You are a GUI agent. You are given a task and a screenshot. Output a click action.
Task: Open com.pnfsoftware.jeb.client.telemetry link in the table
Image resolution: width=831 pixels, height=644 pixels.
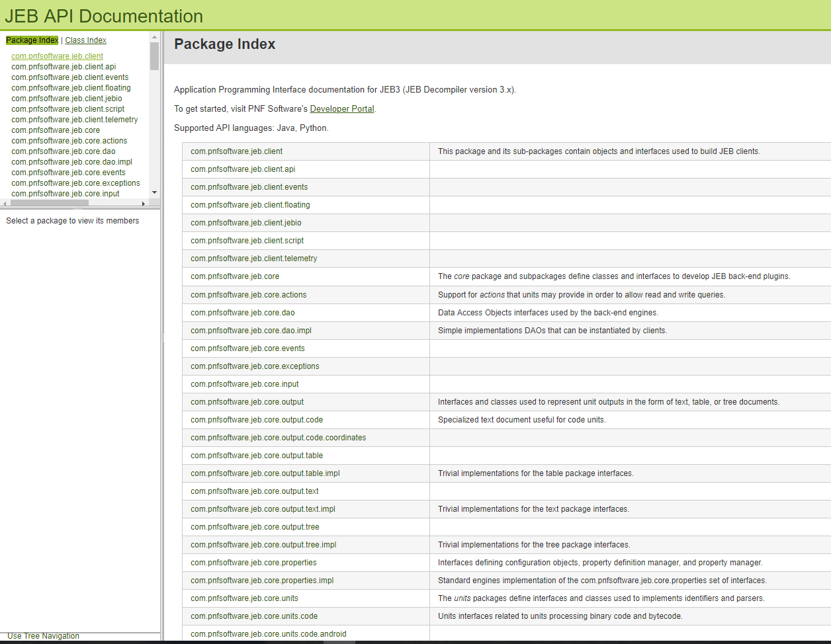254,259
